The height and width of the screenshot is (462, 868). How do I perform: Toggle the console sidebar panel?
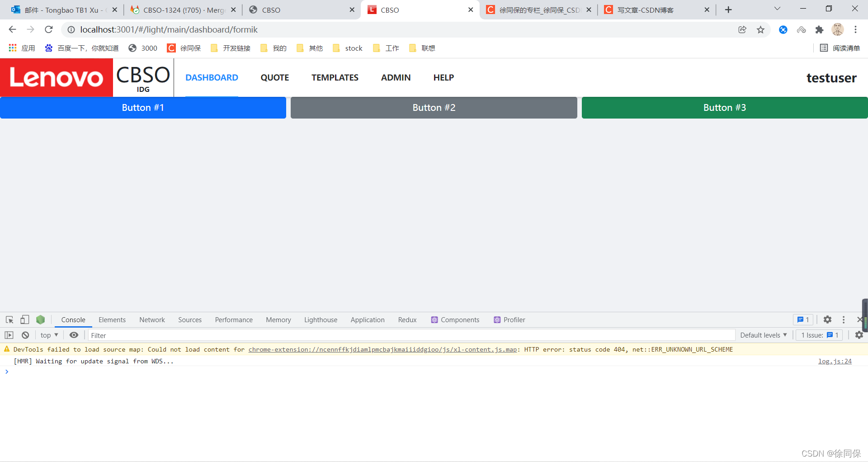tap(9, 335)
